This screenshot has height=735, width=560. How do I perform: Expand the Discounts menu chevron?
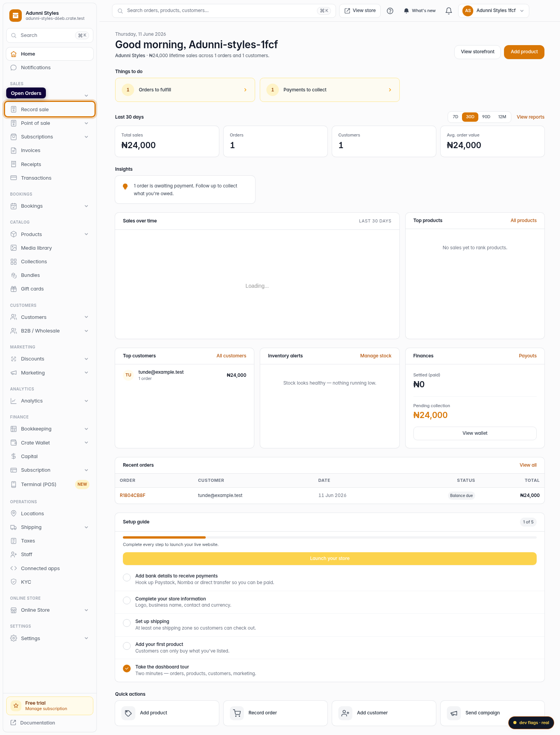click(86, 359)
